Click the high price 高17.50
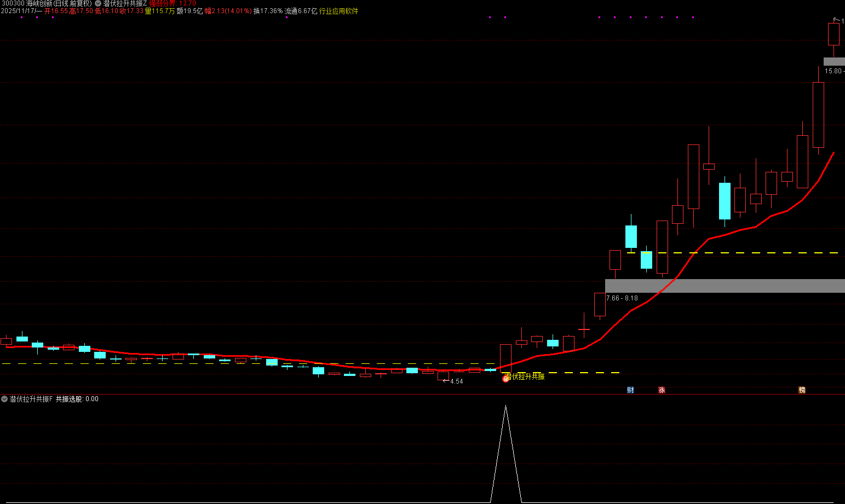 (x=81, y=11)
